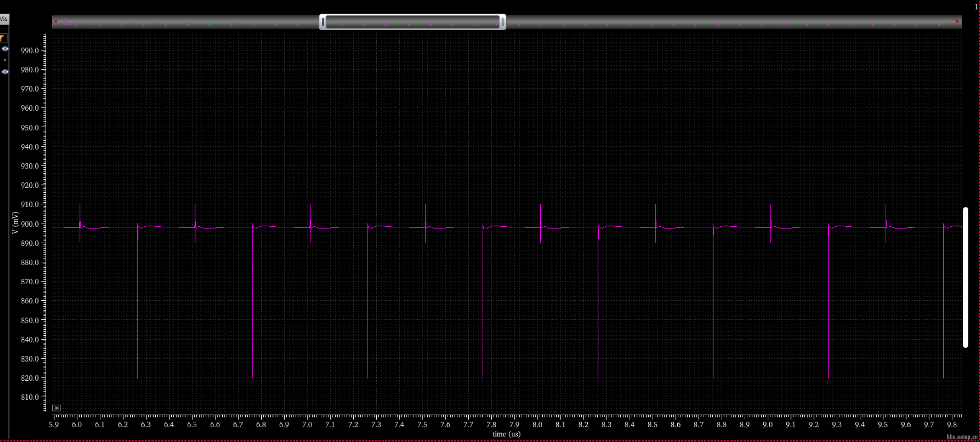Click the 910.0 y-axis value
Screen dimensions: 980x442
pos(30,204)
